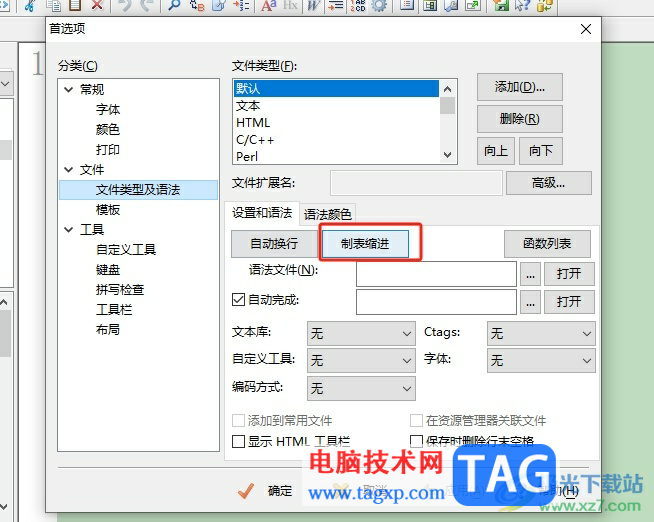Click into the 语法文件 input field
This screenshot has height=522, width=654.
[x=436, y=274]
